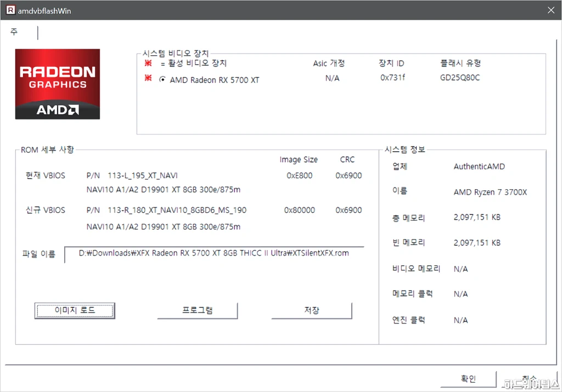Click the 플래시 유형 column header
The height and width of the screenshot is (392, 562).
[x=460, y=64]
